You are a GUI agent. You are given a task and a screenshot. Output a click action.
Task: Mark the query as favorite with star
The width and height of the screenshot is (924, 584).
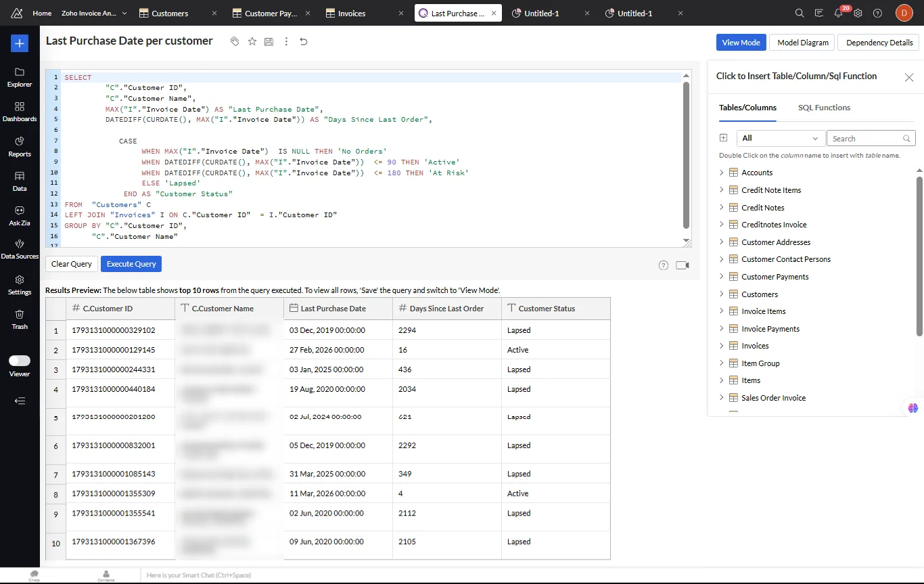click(252, 41)
